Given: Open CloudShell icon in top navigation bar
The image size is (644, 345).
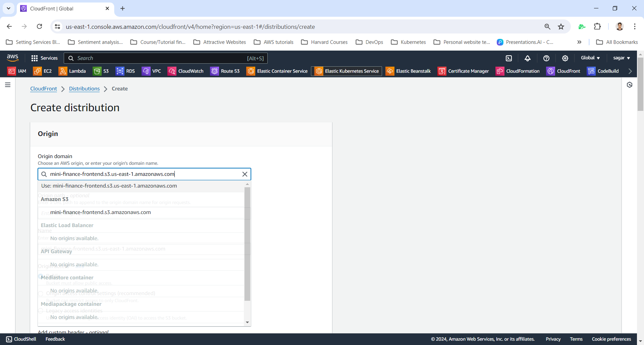Looking at the screenshot, I should click(x=509, y=58).
